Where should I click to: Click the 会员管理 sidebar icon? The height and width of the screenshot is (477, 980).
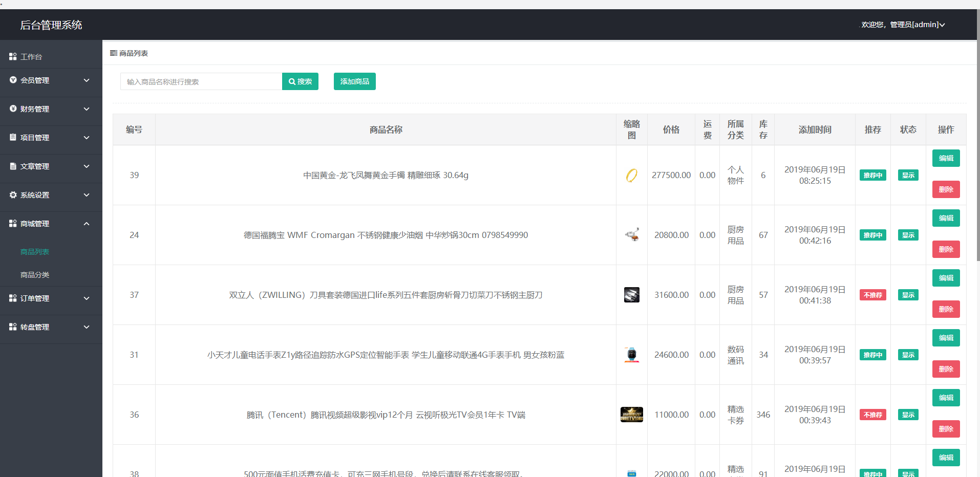[13, 80]
